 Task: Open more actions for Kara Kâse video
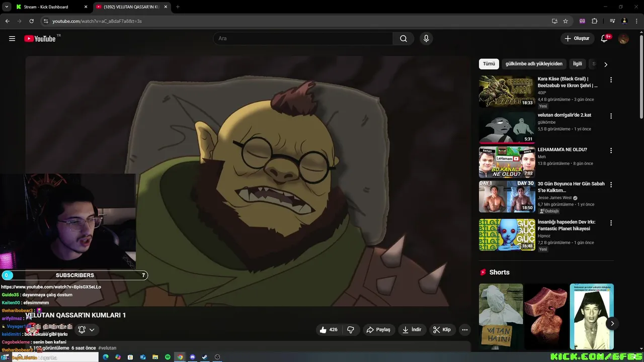click(611, 80)
